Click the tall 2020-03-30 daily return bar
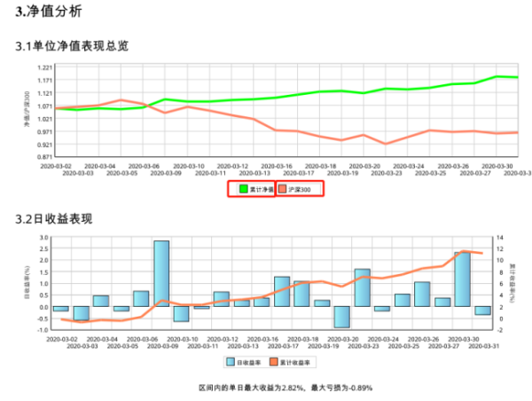Screen dimensions: 532x401 [462, 279]
